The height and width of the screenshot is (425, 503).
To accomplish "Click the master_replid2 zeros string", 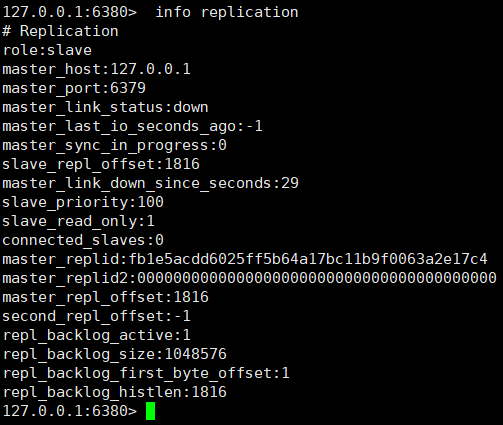I will tap(317, 278).
